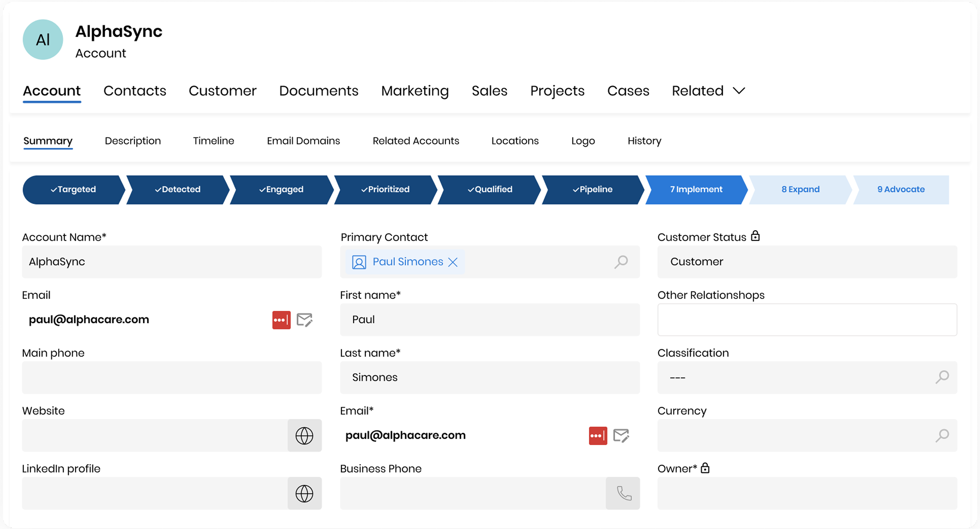The image size is (980, 529).
Task: Click the Pipeline stage
Action: (593, 190)
